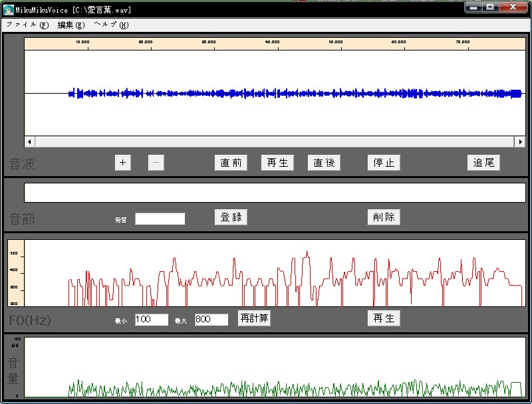
Task: Click the blue waveform display
Action: point(275,93)
